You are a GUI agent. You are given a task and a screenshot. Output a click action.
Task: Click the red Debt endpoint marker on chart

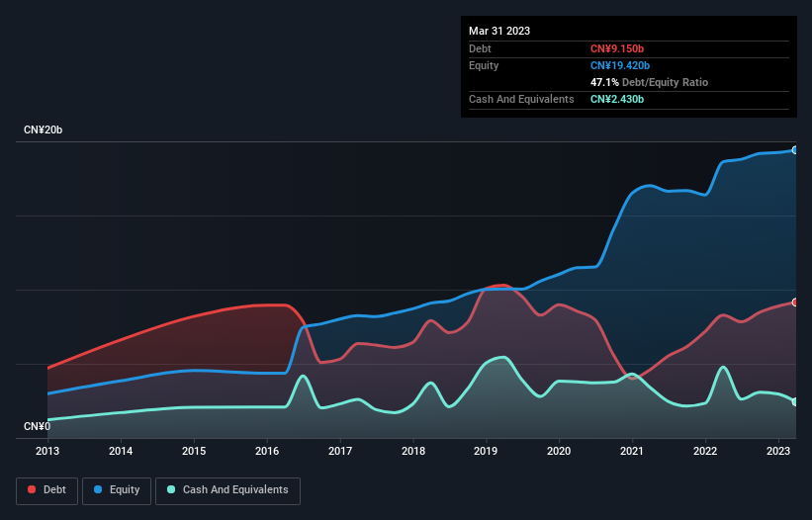(795, 303)
